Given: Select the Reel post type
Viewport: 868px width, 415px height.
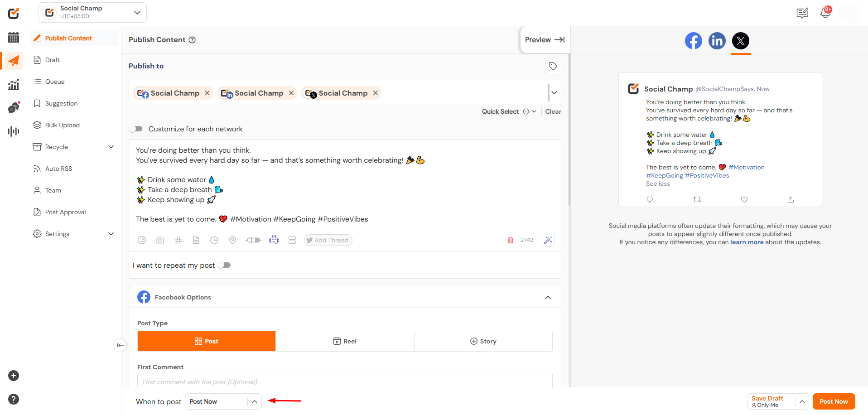Looking at the screenshot, I should coord(345,341).
